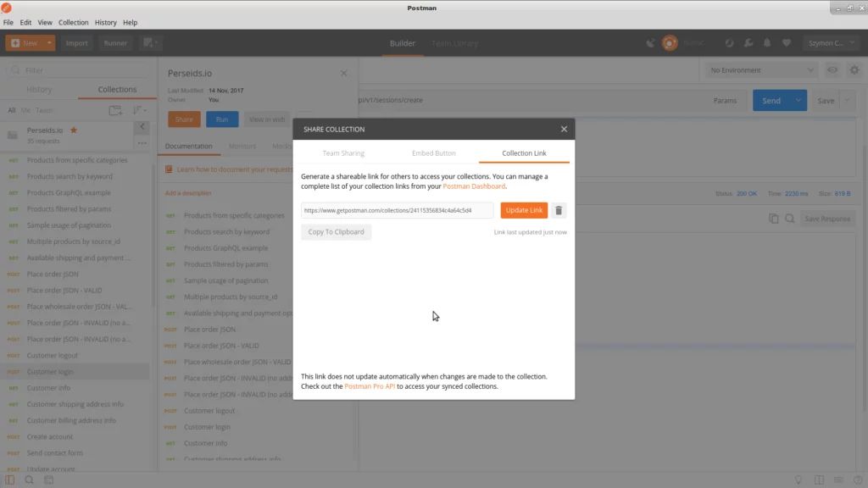Click the Save Response button
868x488 pixels.
827,219
